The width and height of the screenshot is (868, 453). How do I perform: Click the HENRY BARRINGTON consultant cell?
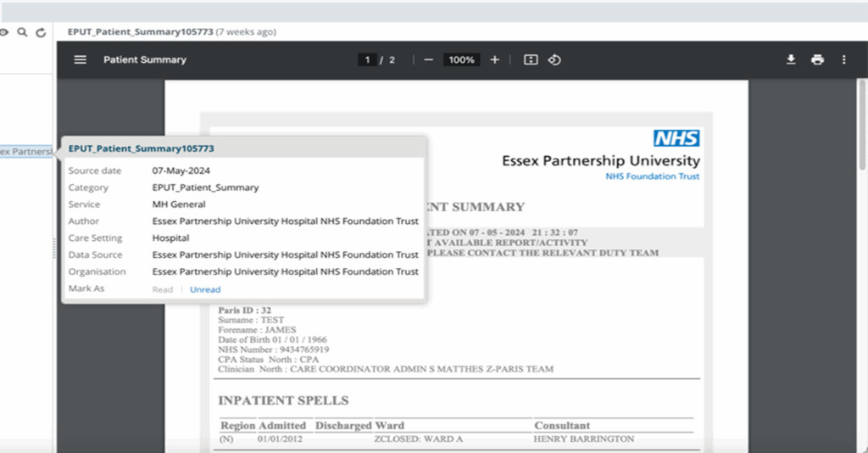[584, 439]
